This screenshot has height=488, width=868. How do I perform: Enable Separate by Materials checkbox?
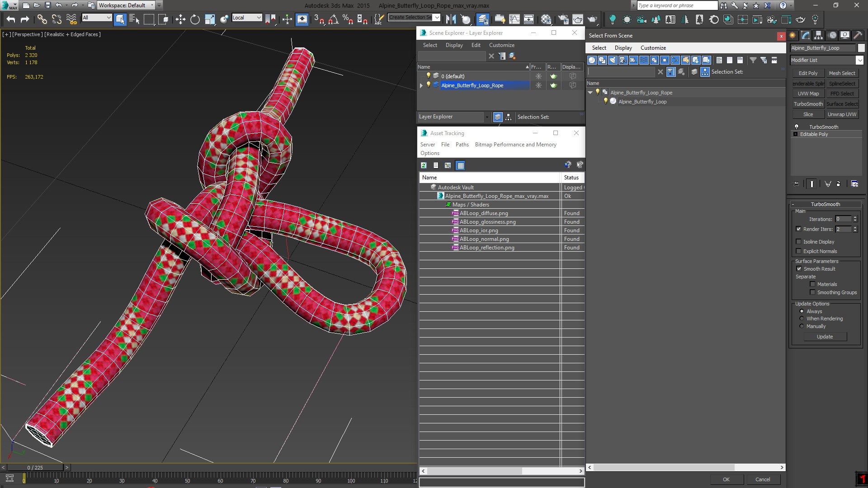pos(812,284)
